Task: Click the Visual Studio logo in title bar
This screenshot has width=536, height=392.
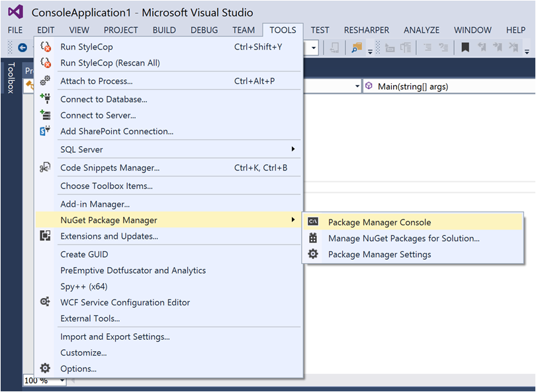Action: click(x=15, y=13)
